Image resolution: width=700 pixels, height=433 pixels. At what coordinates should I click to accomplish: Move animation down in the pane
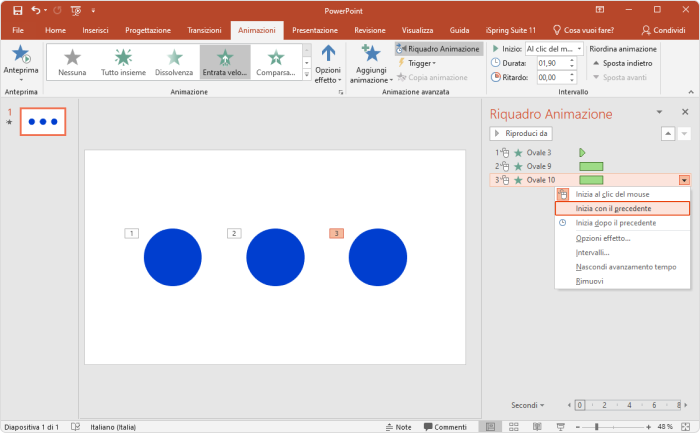tap(684, 133)
